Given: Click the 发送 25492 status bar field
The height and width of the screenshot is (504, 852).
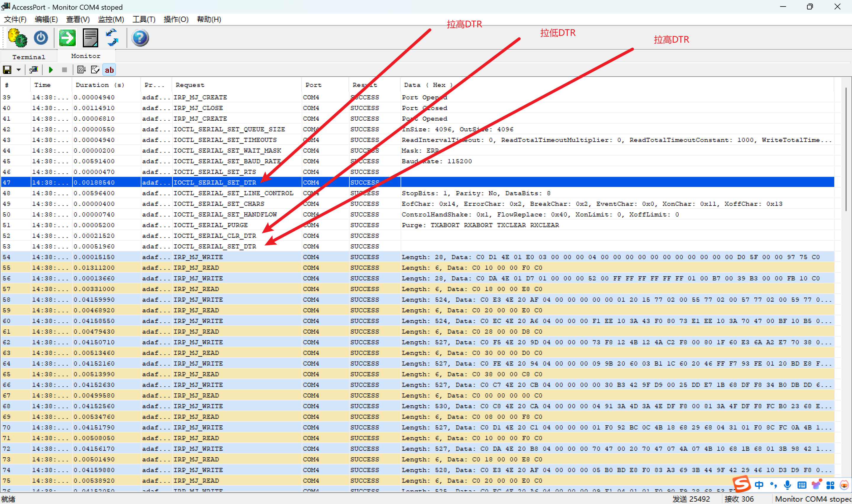Looking at the screenshot, I should (x=691, y=499).
